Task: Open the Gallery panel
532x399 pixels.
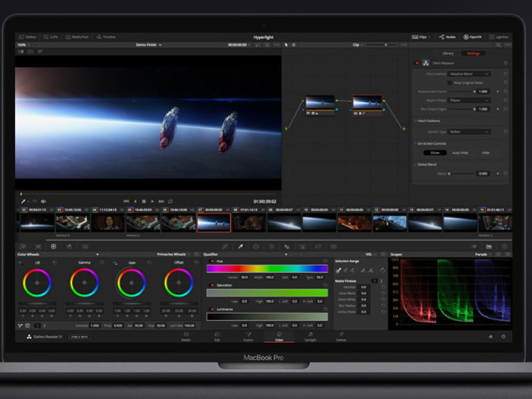Action: [x=28, y=37]
